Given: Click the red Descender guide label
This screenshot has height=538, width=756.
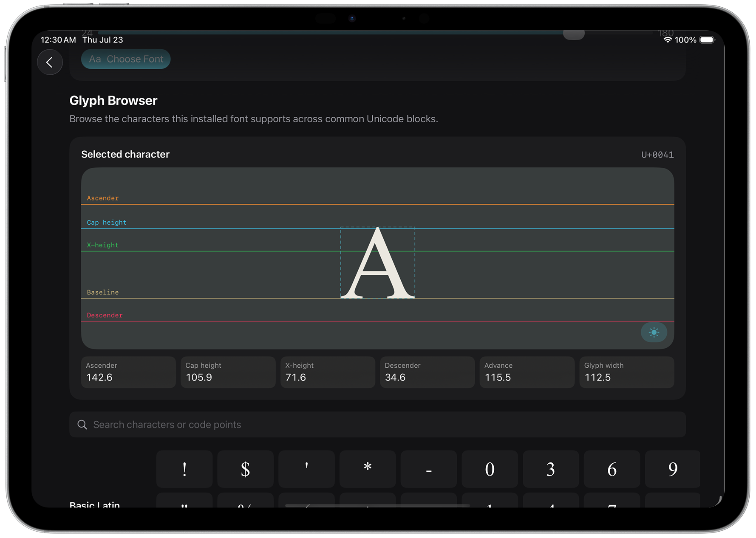Looking at the screenshot, I should 105,315.
